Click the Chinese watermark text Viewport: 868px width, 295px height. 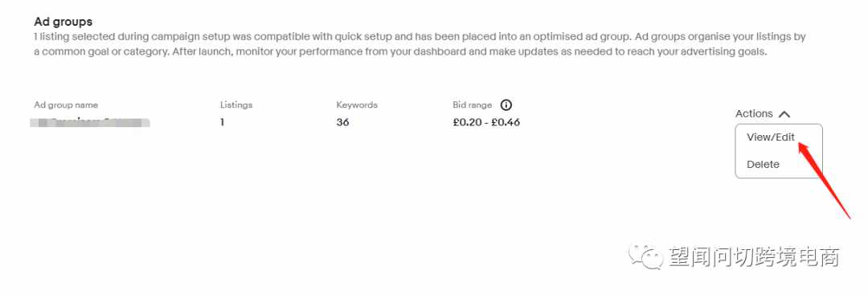(755, 257)
